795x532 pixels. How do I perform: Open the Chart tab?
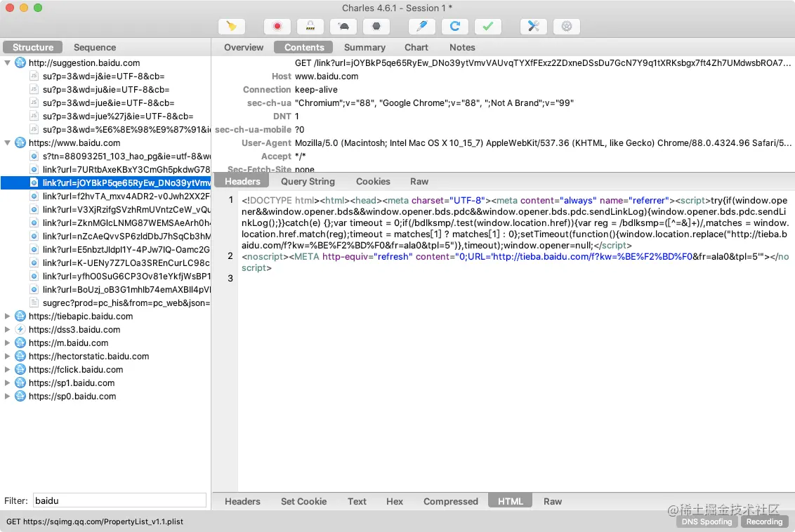(416, 47)
